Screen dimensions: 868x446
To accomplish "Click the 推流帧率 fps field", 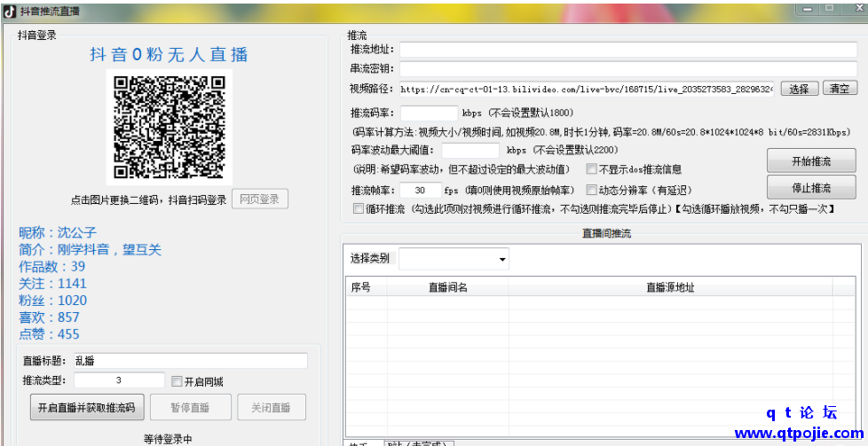I will tap(421, 190).
